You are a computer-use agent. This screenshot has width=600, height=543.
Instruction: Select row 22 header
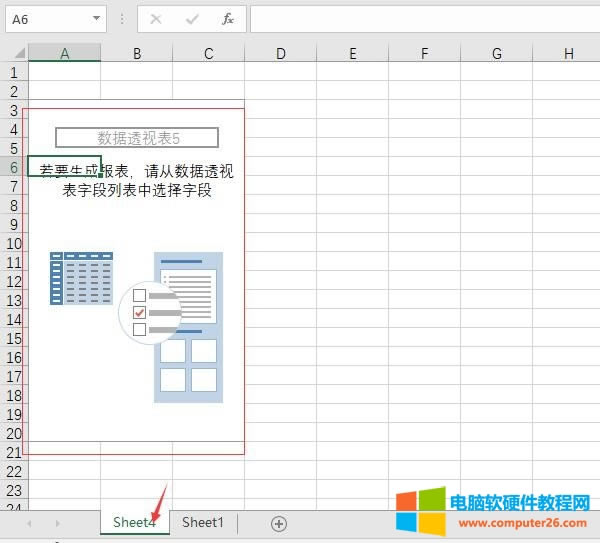14,472
